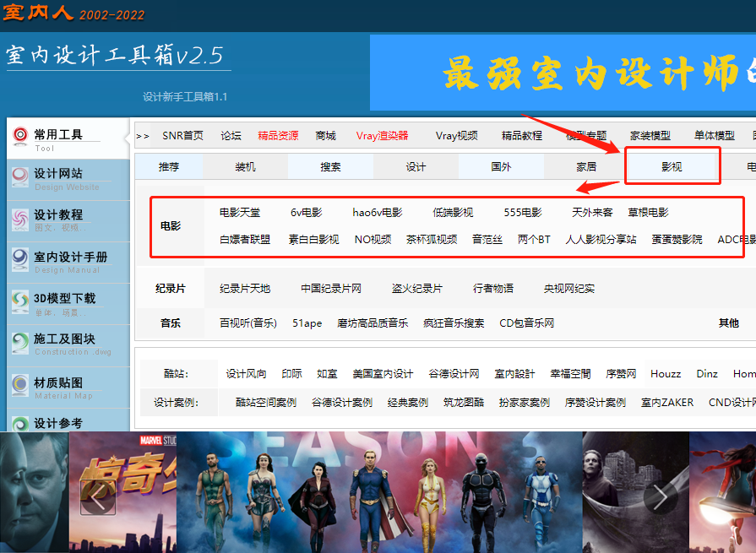Viewport: 756px width, 553px height.
Task: Open the 谷德设计网 link
Action: 454,374
